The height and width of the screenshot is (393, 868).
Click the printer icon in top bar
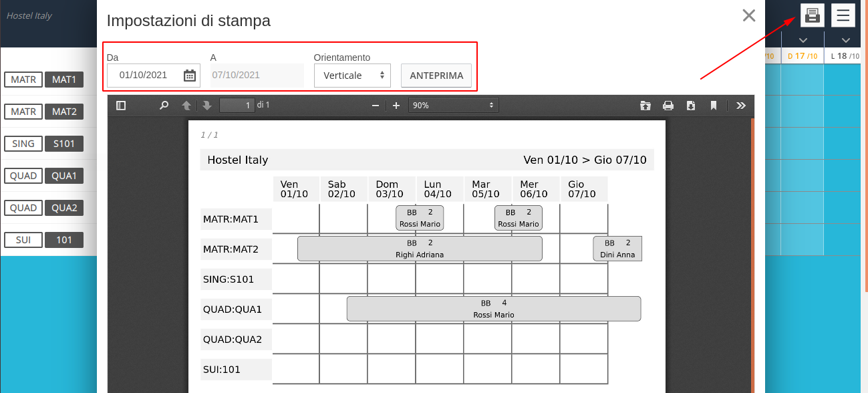coord(812,15)
